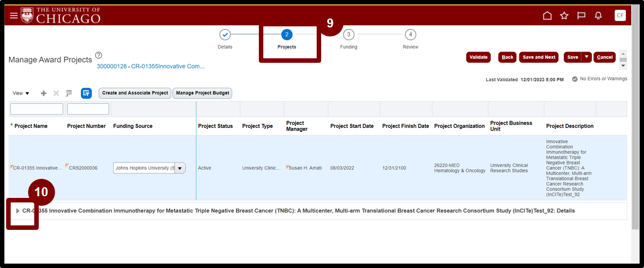
Task: Click the Validate button
Action: [x=478, y=57]
